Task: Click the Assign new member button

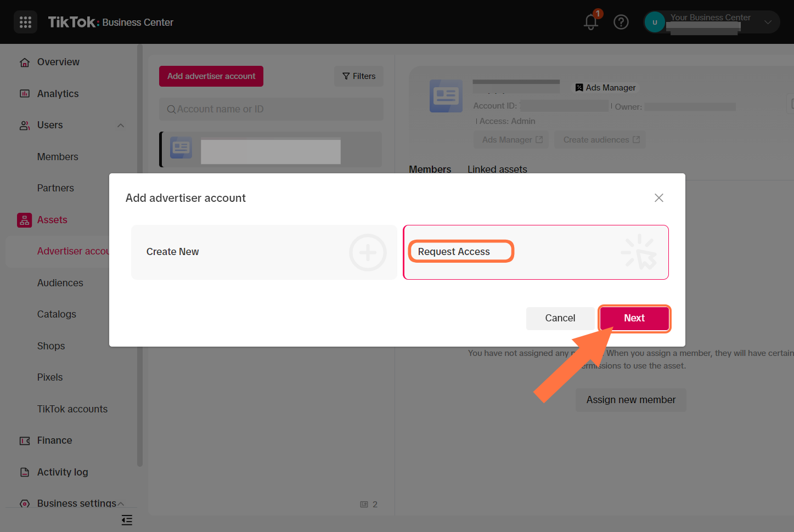Action: [630, 400]
